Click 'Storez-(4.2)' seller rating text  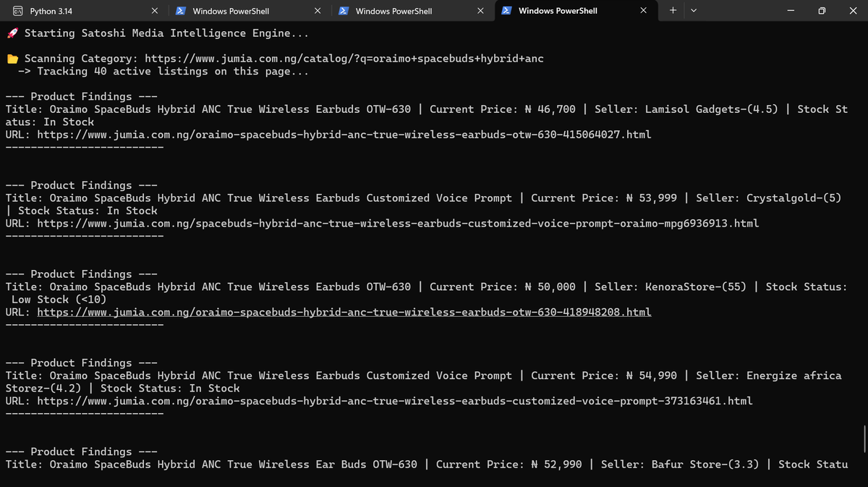[x=44, y=388]
